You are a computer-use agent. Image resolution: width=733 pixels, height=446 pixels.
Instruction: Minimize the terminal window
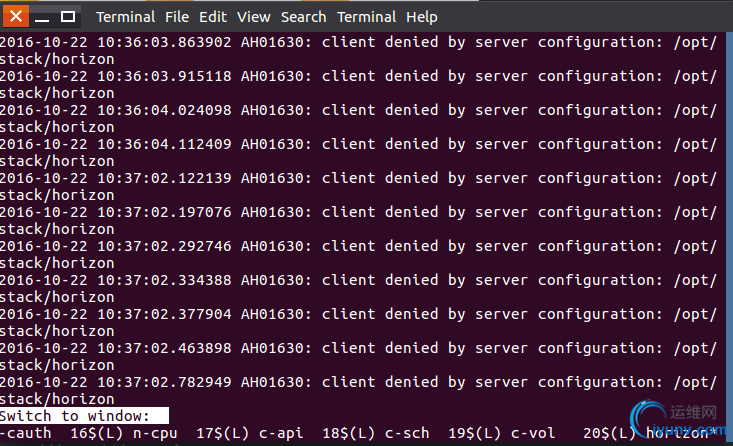42,17
